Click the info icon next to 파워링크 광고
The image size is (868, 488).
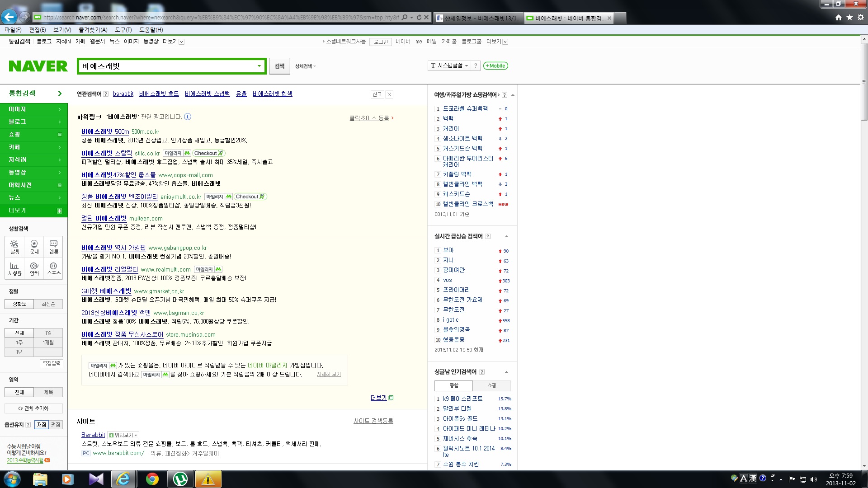pyautogui.click(x=188, y=117)
